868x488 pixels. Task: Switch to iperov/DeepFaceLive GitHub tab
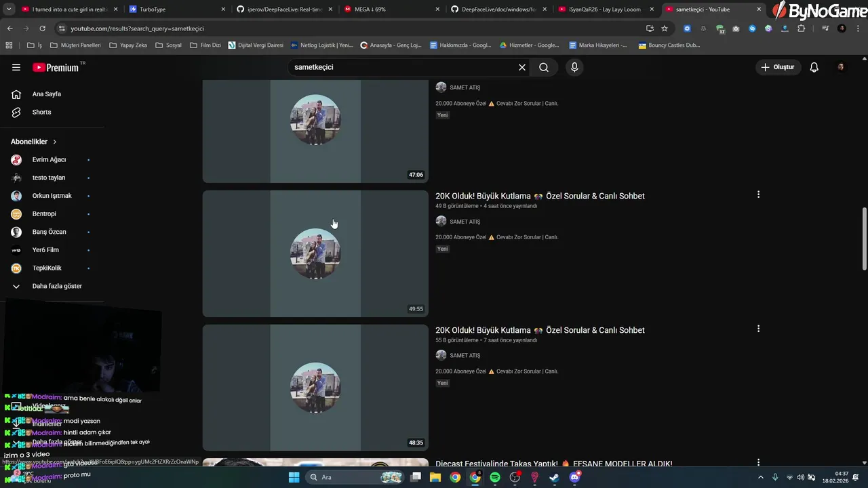pyautogui.click(x=283, y=9)
